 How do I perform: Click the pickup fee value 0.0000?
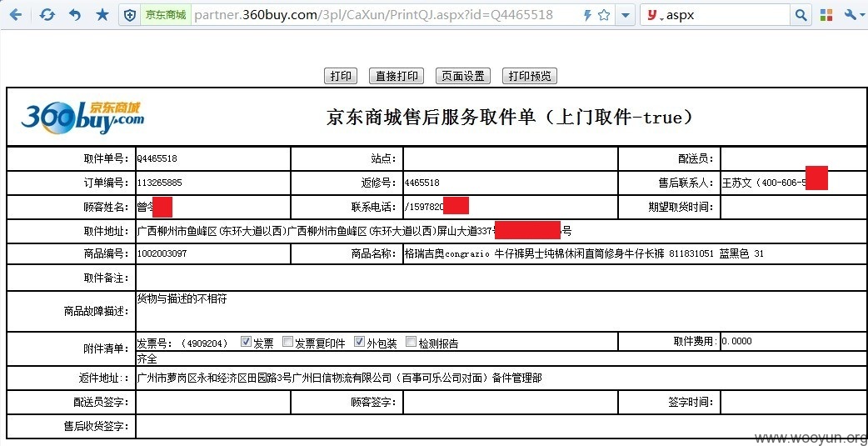click(737, 341)
